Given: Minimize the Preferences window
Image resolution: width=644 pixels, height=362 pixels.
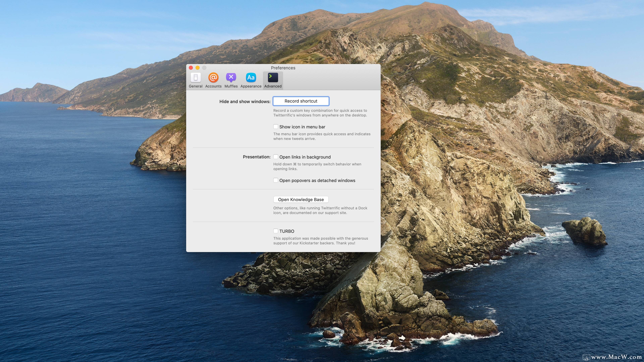Looking at the screenshot, I should coord(198,68).
